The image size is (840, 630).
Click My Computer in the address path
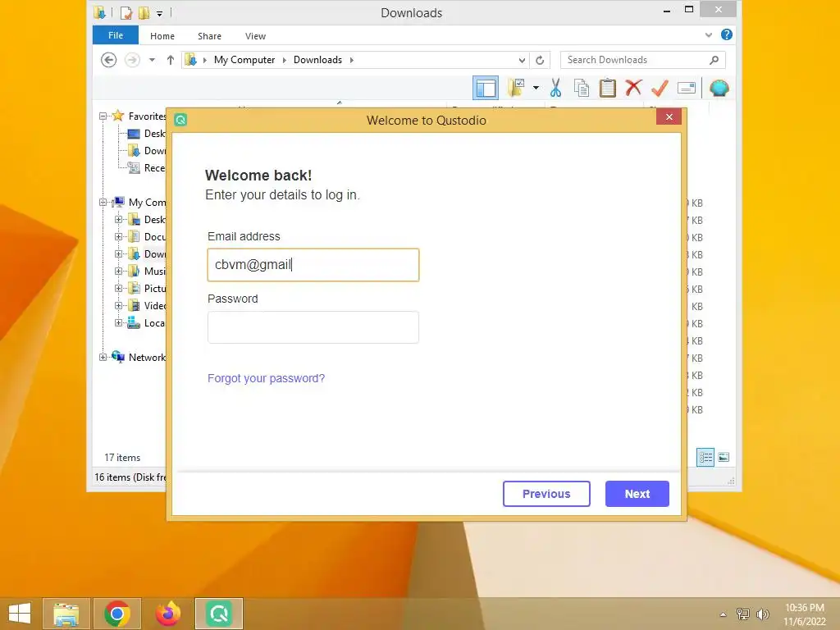pos(244,60)
